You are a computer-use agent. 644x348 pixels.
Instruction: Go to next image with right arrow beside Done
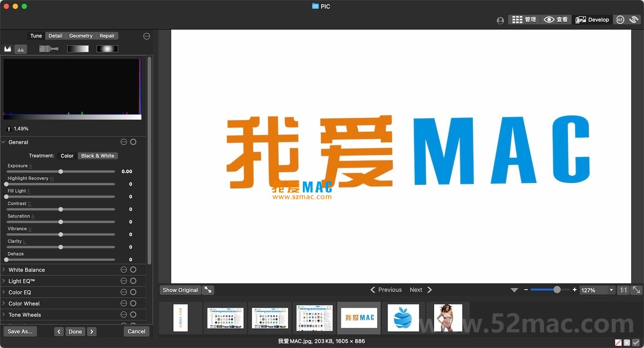pyautogui.click(x=92, y=331)
